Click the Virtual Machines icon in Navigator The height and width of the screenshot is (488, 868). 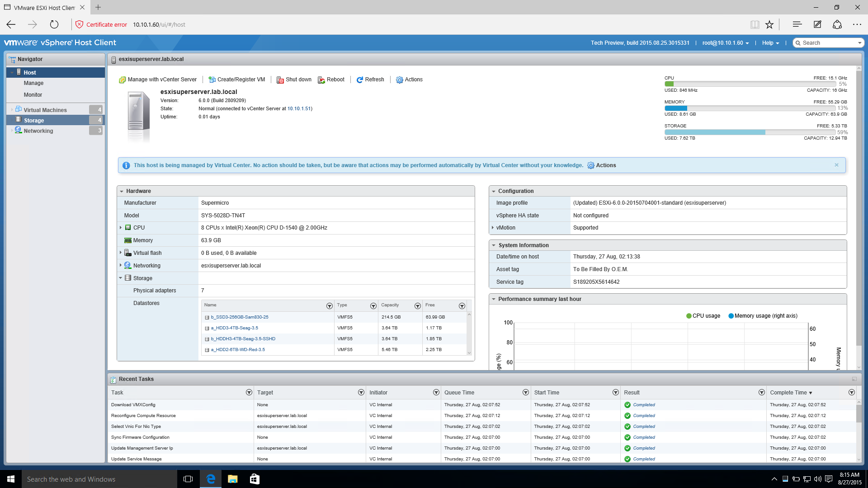pyautogui.click(x=18, y=109)
